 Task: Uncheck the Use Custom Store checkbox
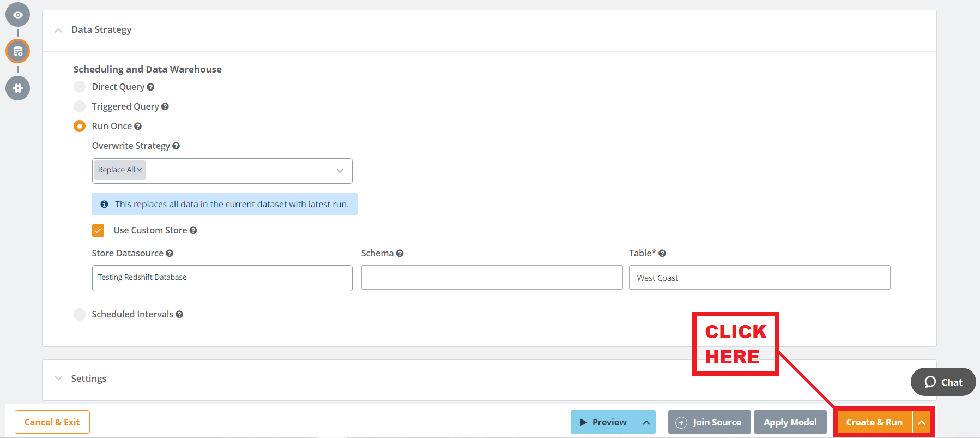click(98, 231)
